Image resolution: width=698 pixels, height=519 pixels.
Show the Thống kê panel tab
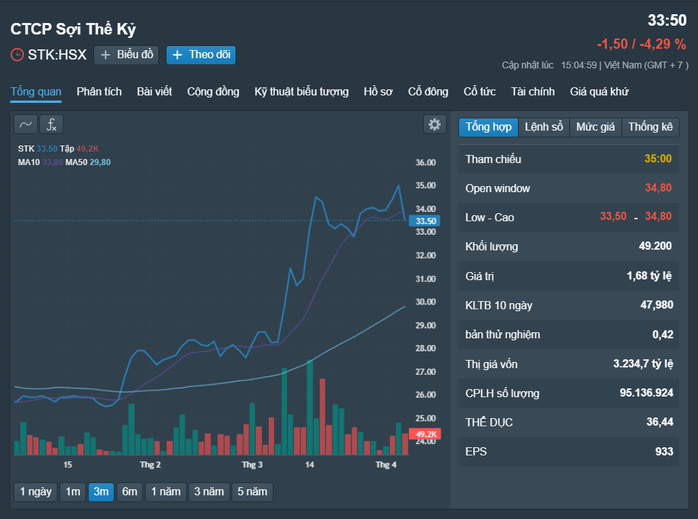pyautogui.click(x=650, y=127)
